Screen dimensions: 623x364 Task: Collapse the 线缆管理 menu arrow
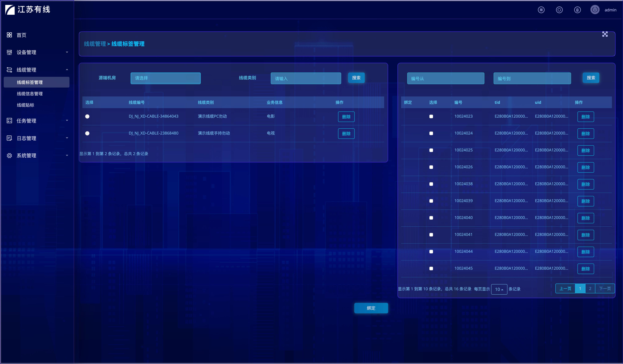tap(67, 70)
